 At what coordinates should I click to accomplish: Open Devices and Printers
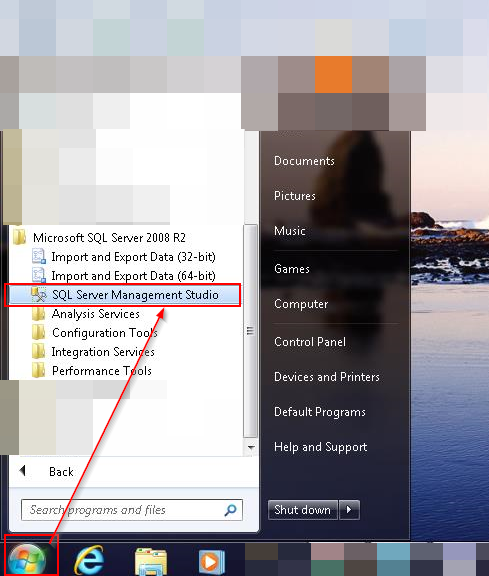point(327,377)
